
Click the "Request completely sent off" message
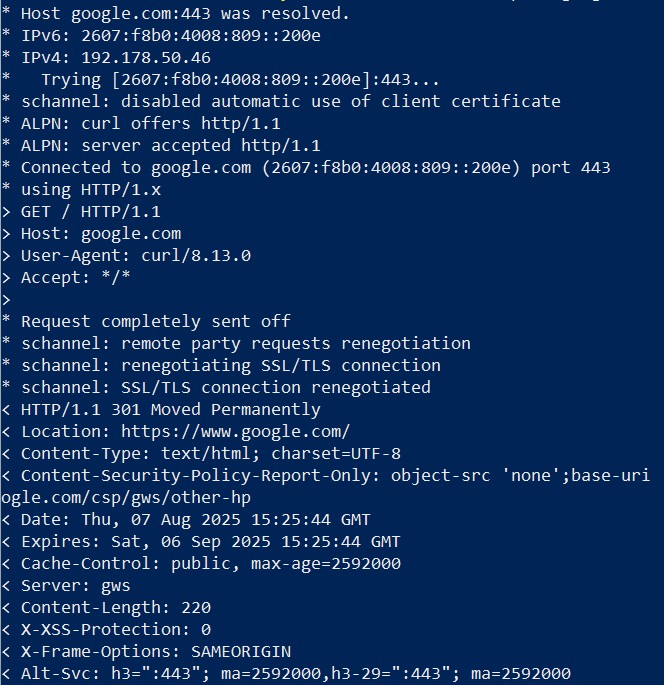click(155, 322)
